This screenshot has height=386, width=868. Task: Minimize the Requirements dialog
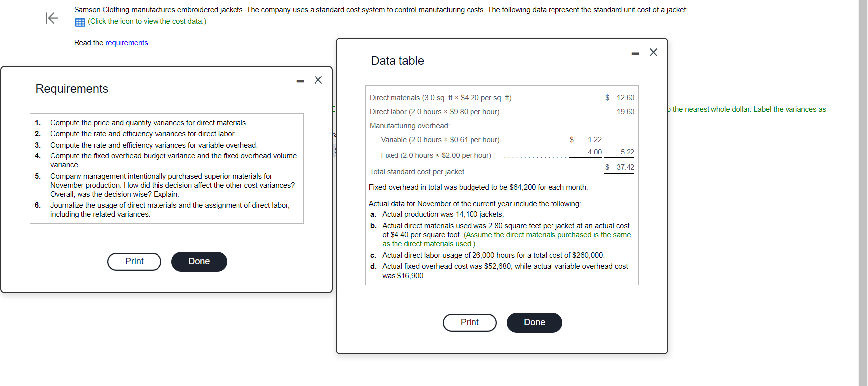[x=300, y=81]
